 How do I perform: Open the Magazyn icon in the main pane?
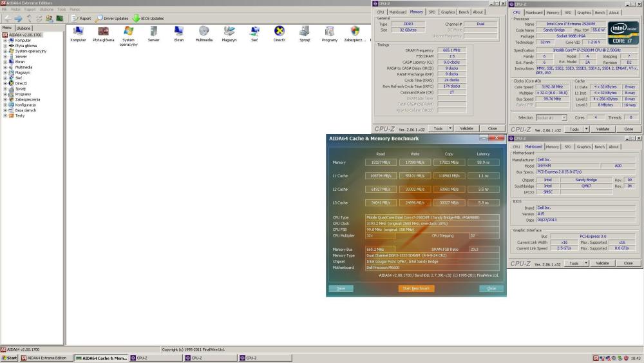pos(229,34)
